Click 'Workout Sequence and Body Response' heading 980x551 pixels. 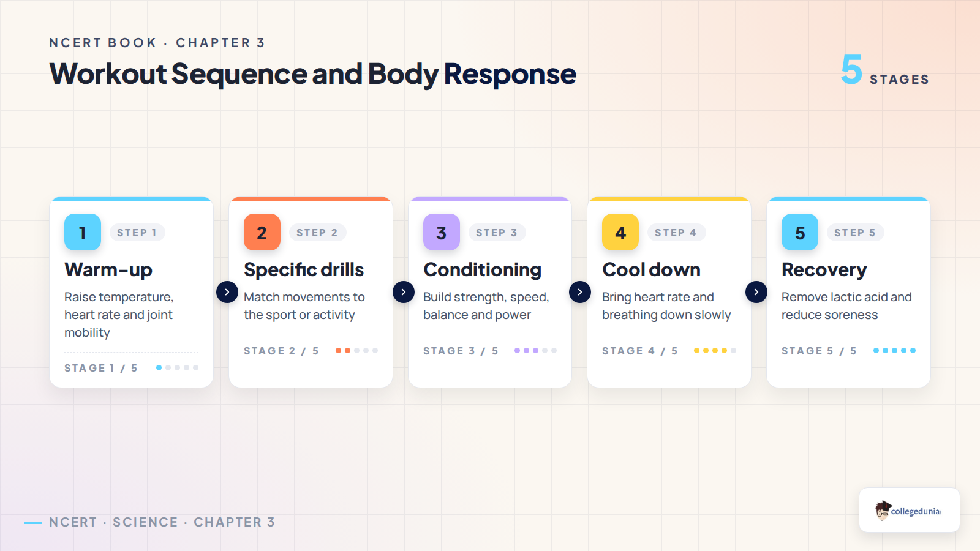pos(313,74)
